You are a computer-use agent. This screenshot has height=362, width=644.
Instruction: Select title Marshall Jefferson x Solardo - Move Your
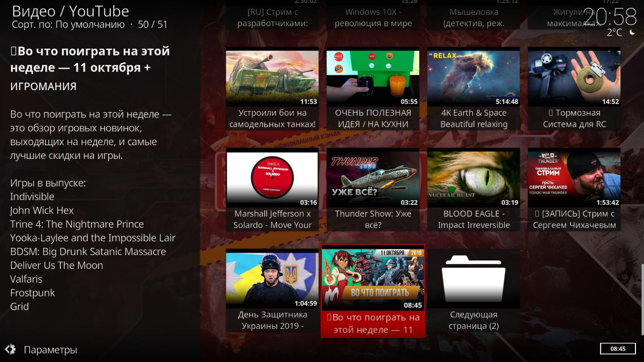click(x=272, y=219)
